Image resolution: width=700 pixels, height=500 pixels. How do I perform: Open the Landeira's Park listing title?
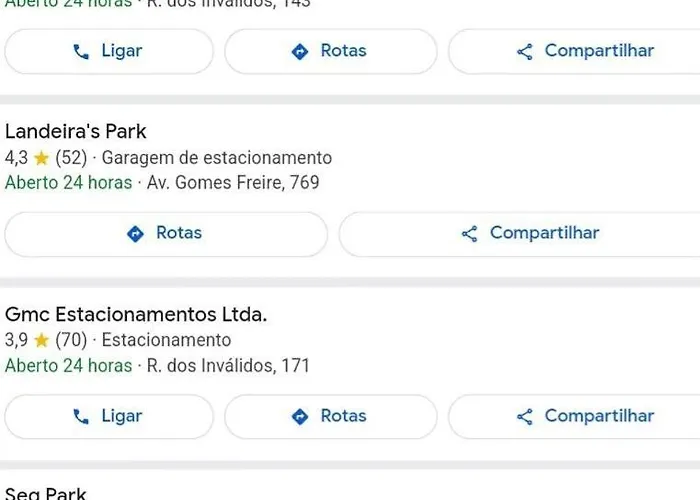point(75,132)
